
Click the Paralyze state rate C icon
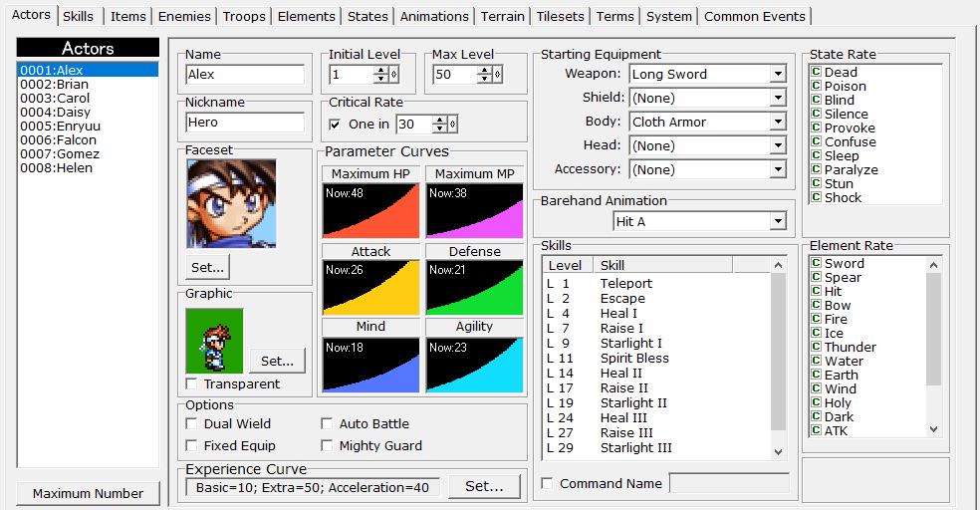(816, 168)
